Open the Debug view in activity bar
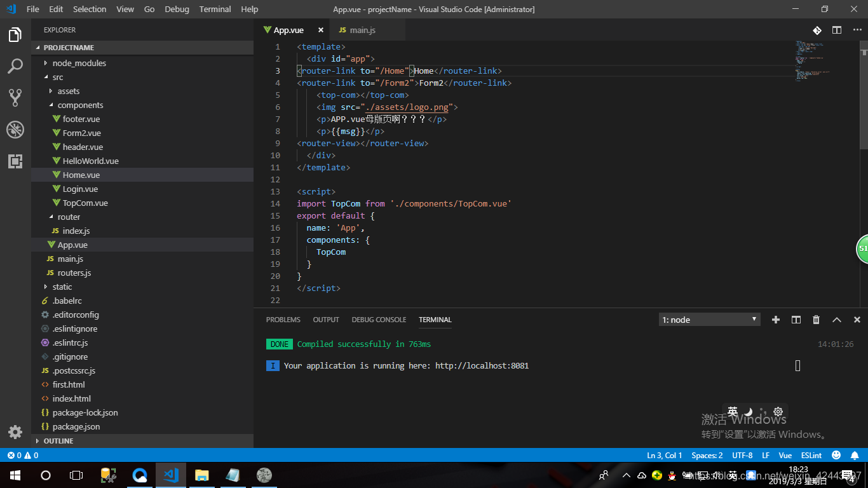 coord(15,130)
